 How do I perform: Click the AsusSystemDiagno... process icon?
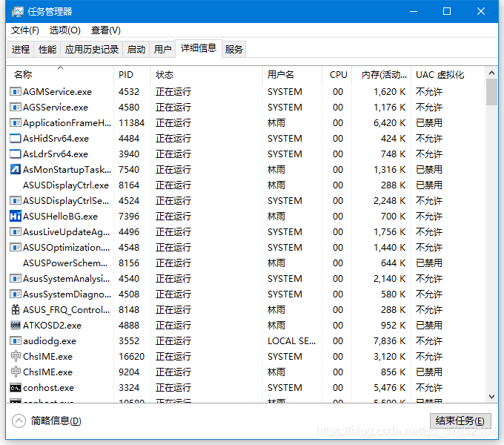16,294
